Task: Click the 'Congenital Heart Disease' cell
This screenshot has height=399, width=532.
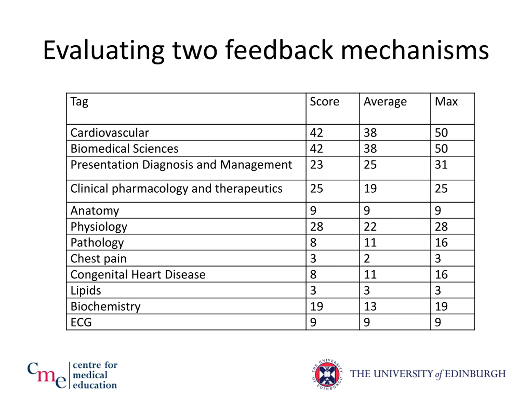Action: [138, 275]
